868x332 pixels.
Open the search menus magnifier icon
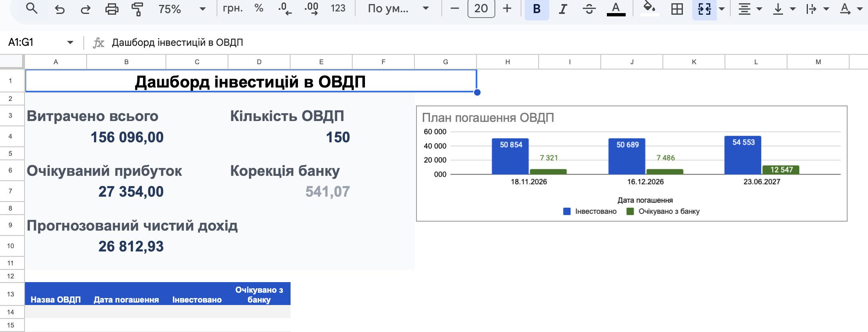(x=31, y=9)
